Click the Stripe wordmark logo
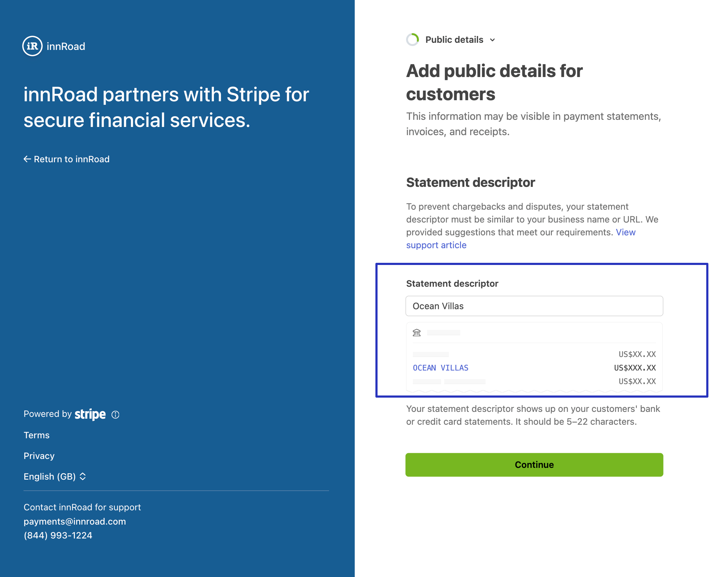728x577 pixels. pyautogui.click(x=90, y=414)
